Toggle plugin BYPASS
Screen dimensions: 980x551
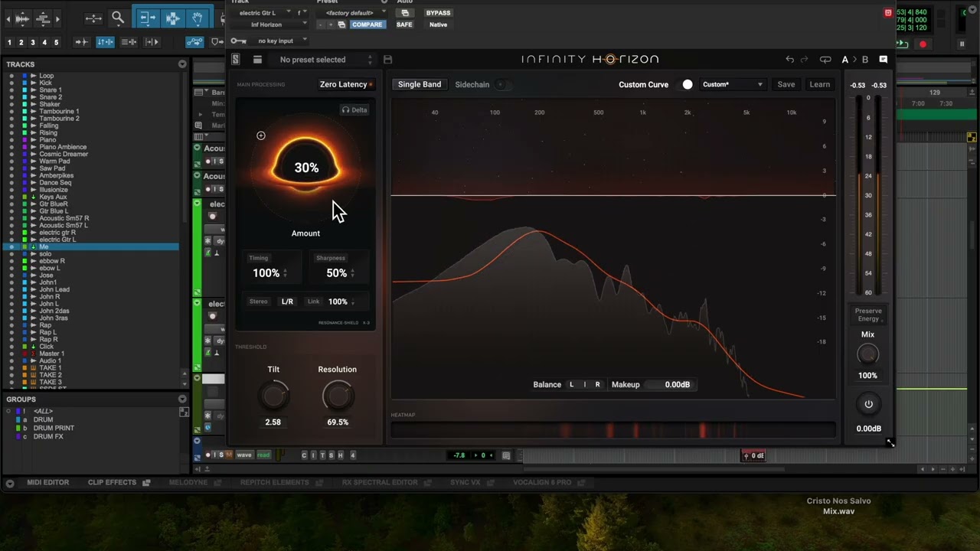pos(438,13)
